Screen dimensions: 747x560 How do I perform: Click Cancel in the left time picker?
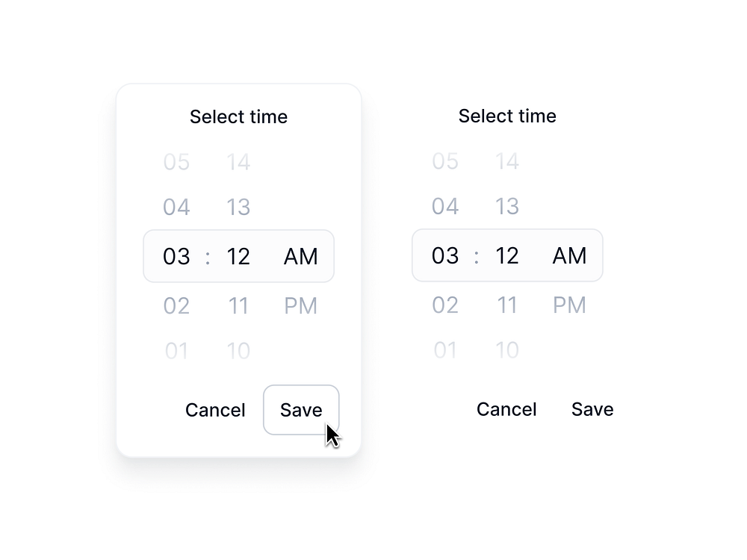pos(215,409)
